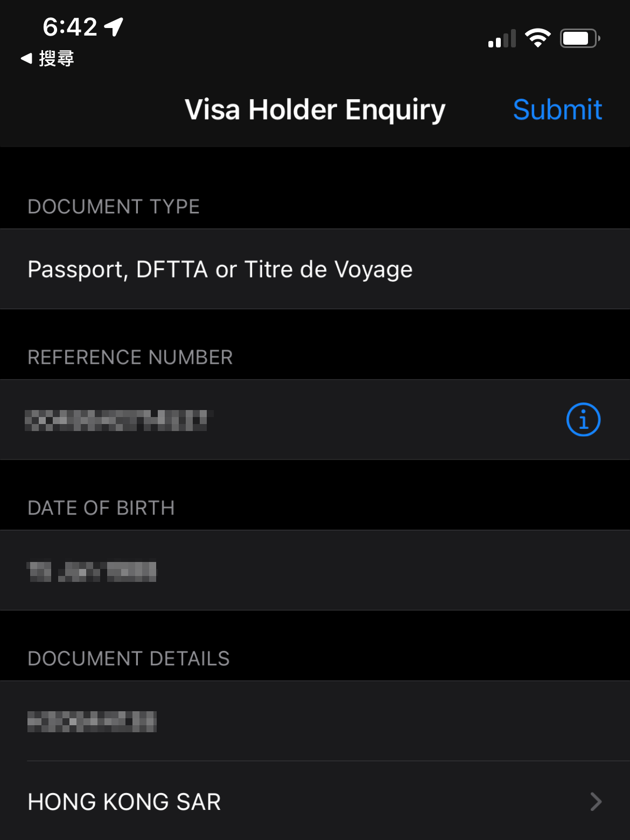Edit the date of birth value
Image resolution: width=630 pixels, height=840 pixels.
(x=92, y=571)
